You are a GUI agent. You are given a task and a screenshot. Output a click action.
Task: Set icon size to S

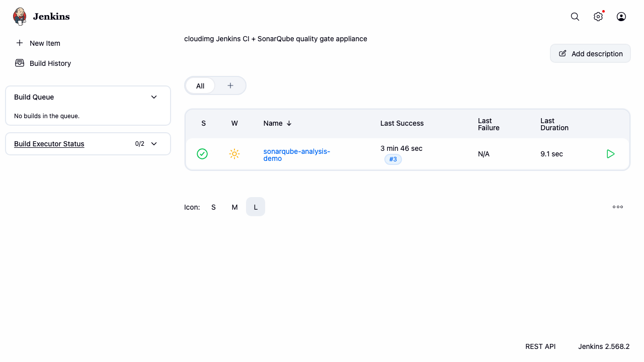coord(213,207)
